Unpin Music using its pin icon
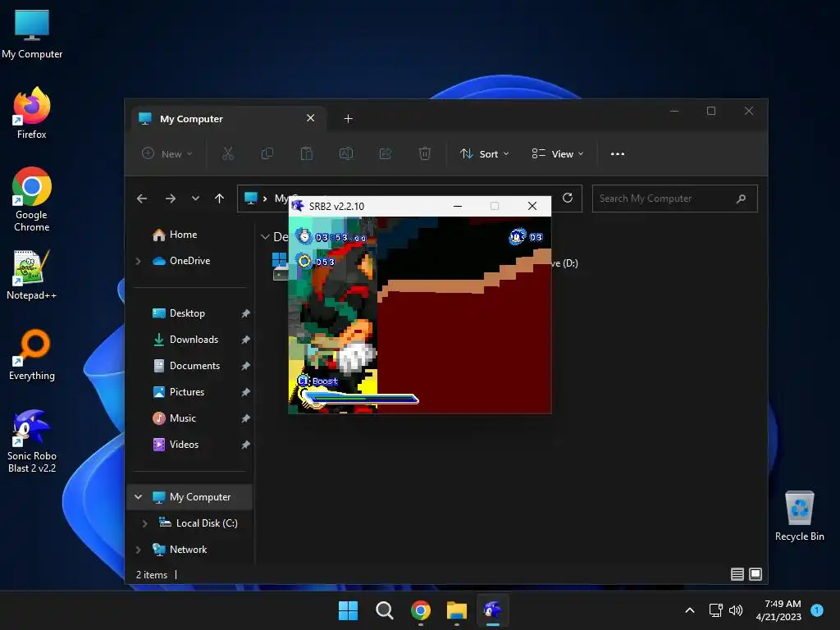The width and height of the screenshot is (840, 630). tap(245, 418)
